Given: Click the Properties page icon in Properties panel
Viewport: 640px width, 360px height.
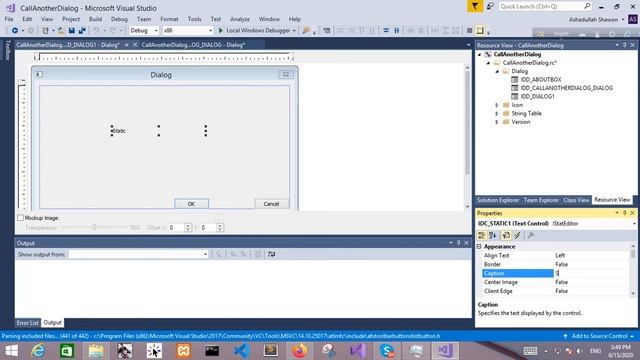Looking at the screenshot, I should pyautogui.click(x=506, y=236).
